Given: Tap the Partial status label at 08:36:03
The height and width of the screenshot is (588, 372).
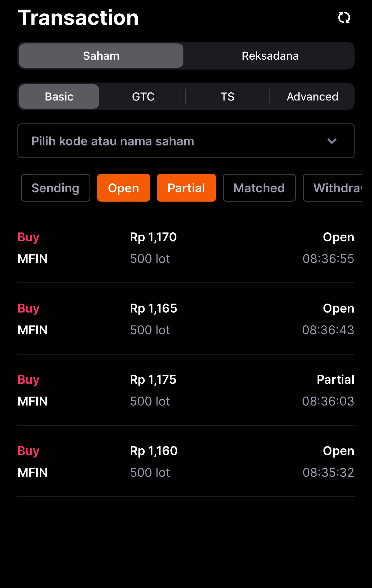Looking at the screenshot, I should [x=335, y=379].
